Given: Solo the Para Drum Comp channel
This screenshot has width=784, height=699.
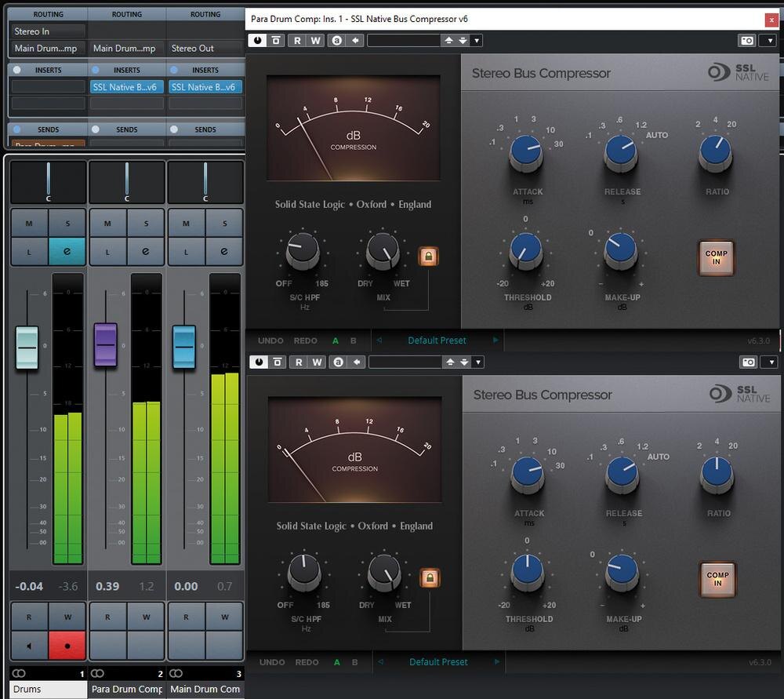Looking at the screenshot, I should pos(146,223).
